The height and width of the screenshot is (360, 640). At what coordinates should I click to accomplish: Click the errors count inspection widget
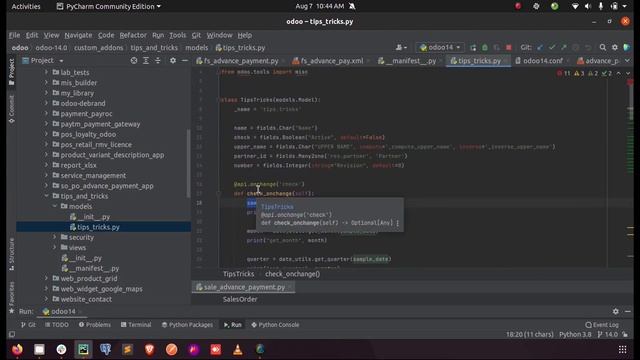click(x=564, y=73)
